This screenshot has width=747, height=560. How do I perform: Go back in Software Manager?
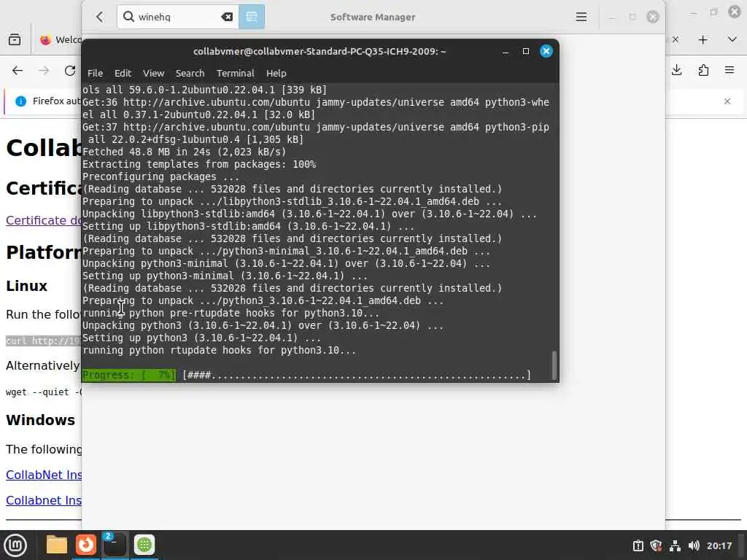pos(99,17)
